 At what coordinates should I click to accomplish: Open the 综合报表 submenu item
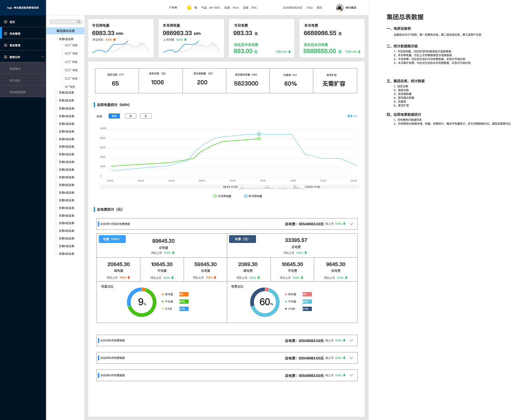[x=23, y=80]
